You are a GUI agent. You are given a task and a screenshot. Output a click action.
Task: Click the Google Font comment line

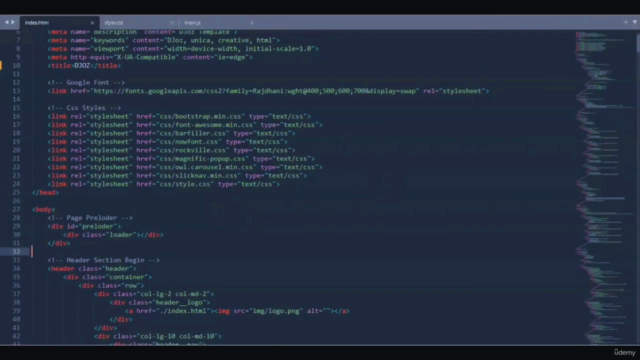click(86, 82)
